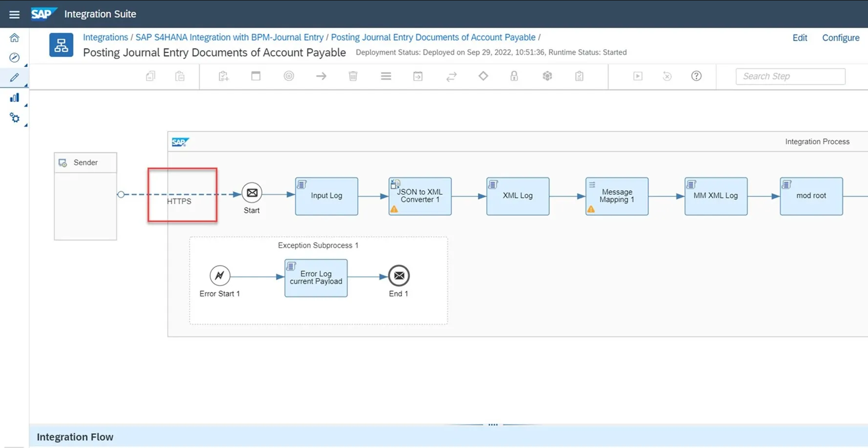Select the Message Mapping 1 step

click(x=616, y=196)
